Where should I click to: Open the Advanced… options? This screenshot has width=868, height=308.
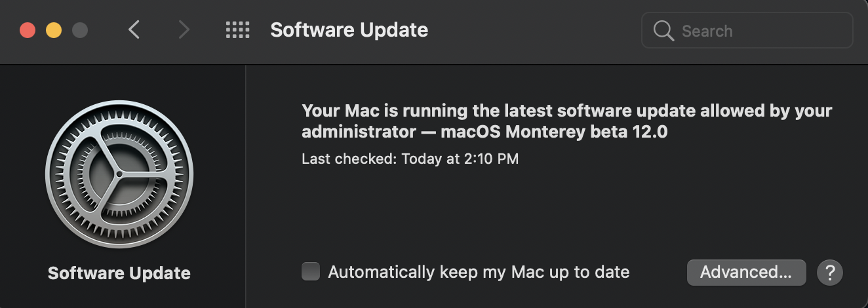[x=746, y=272]
